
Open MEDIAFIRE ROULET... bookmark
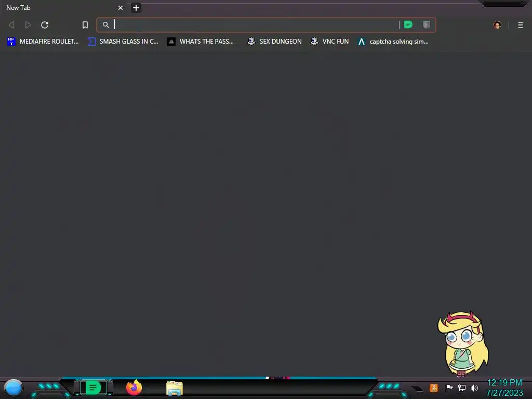43,42
